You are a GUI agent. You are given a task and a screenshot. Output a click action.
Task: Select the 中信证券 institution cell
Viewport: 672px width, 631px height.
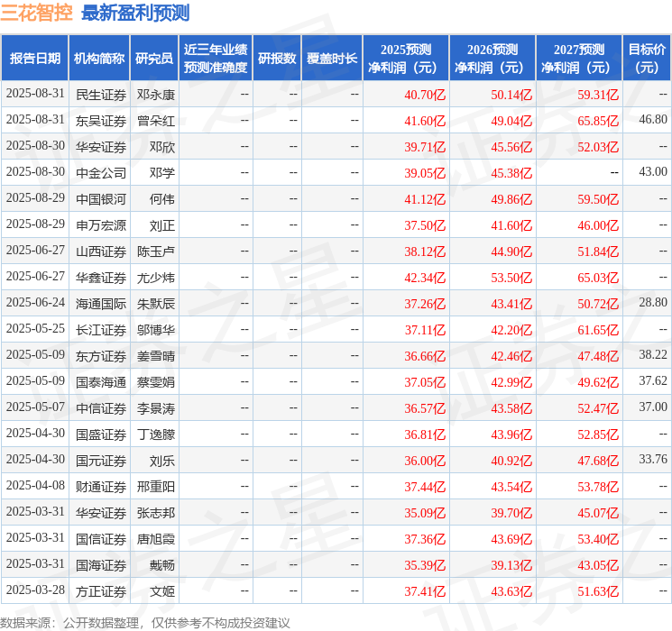click(101, 408)
